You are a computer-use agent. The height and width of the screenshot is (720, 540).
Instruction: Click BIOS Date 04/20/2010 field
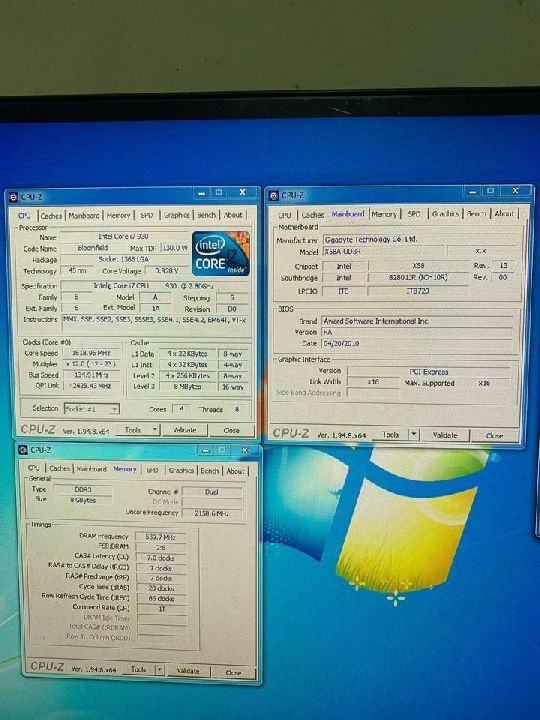(417, 343)
